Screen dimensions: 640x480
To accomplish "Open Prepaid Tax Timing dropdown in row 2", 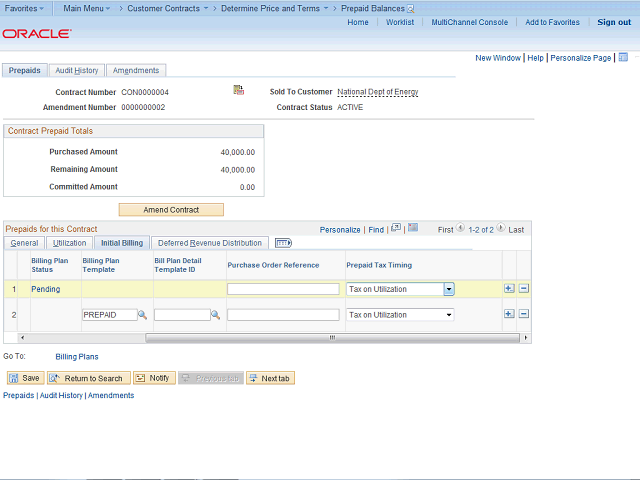I will (449, 315).
